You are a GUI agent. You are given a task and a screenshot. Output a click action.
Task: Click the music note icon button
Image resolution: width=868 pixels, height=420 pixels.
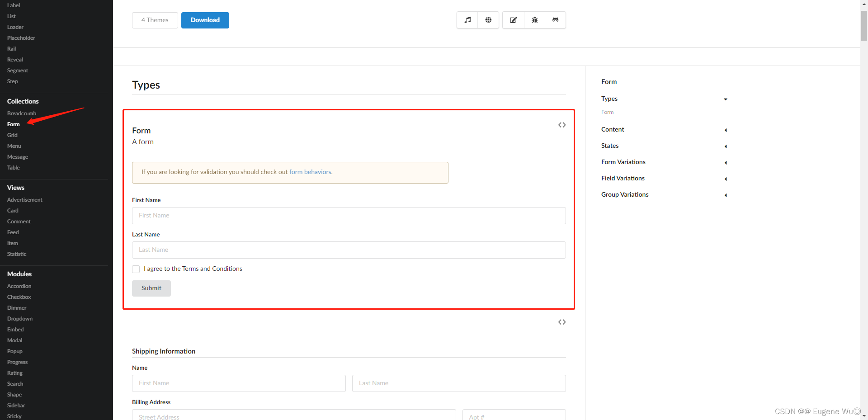[467, 20]
